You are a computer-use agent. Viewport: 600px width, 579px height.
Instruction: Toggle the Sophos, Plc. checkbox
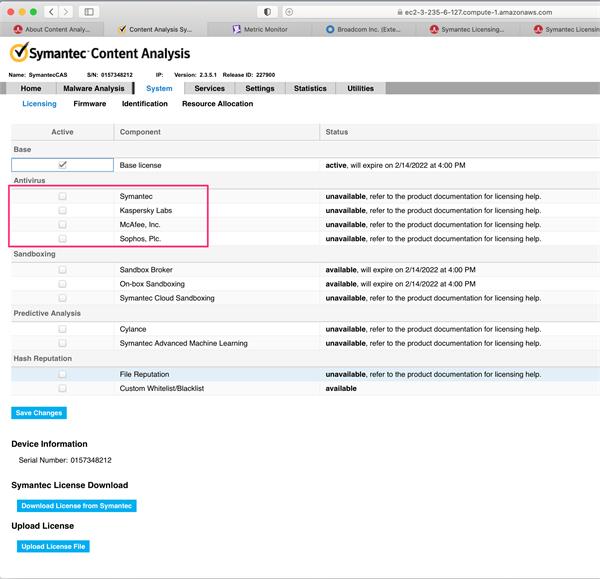coord(62,239)
